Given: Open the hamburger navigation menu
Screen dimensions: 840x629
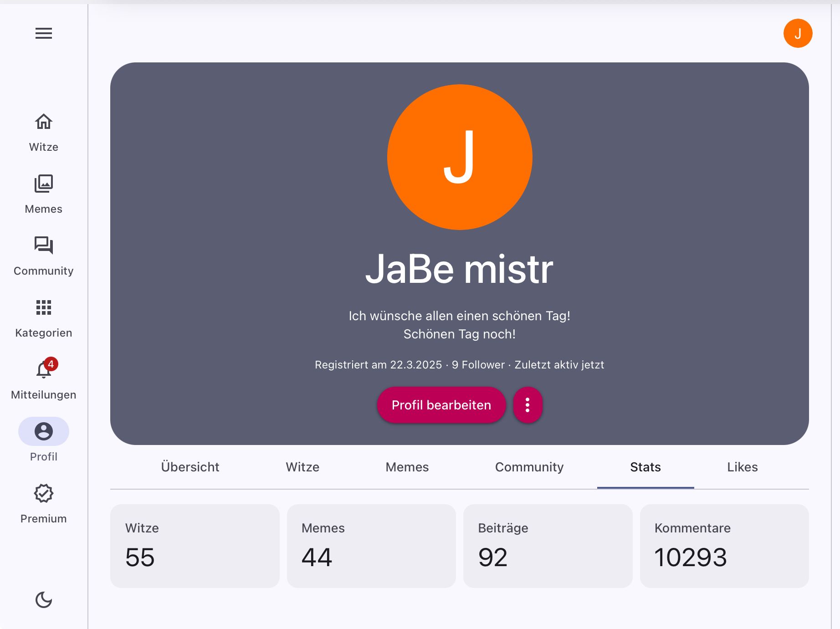Looking at the screenshot, I should [44, 33].
